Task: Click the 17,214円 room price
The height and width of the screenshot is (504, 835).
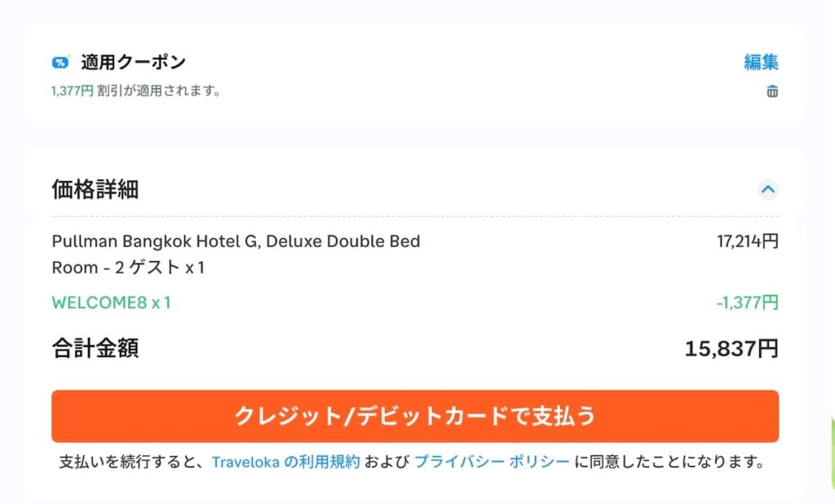Action: point(748,241)
